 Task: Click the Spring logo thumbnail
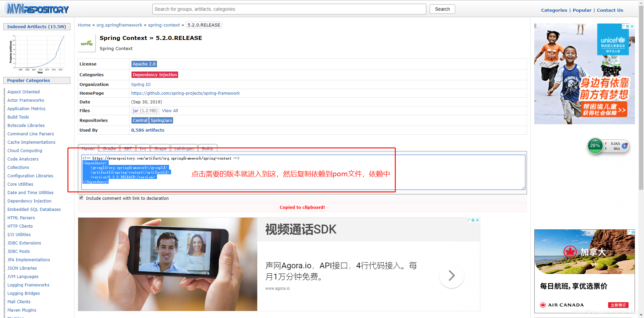[87, 43]
